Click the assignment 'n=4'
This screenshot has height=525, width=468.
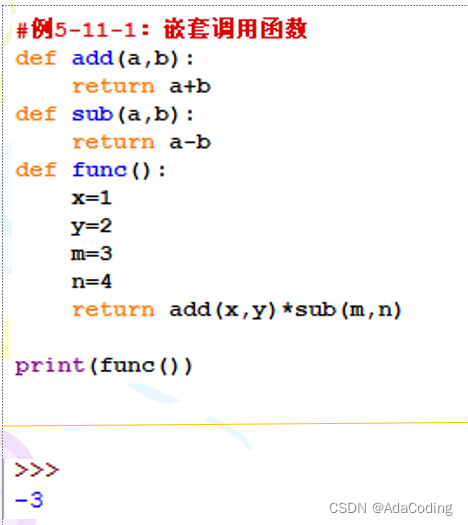pyautogui.click(x=91, y=282)
